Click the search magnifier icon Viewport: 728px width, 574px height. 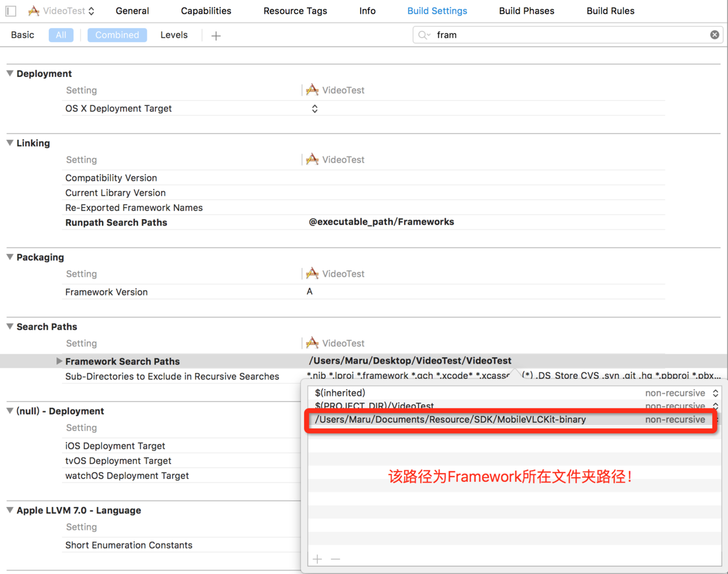(x=423, y=35)
